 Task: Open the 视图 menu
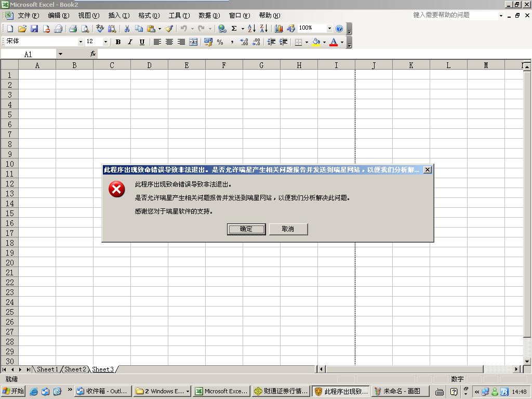click(88, 15)
